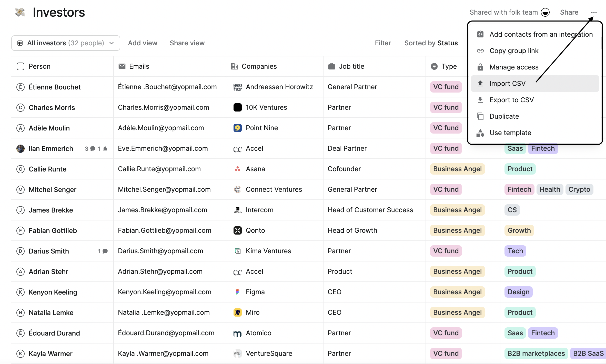
Task: Open Sorted by Status sort options
Action: [x=431, y=43]
